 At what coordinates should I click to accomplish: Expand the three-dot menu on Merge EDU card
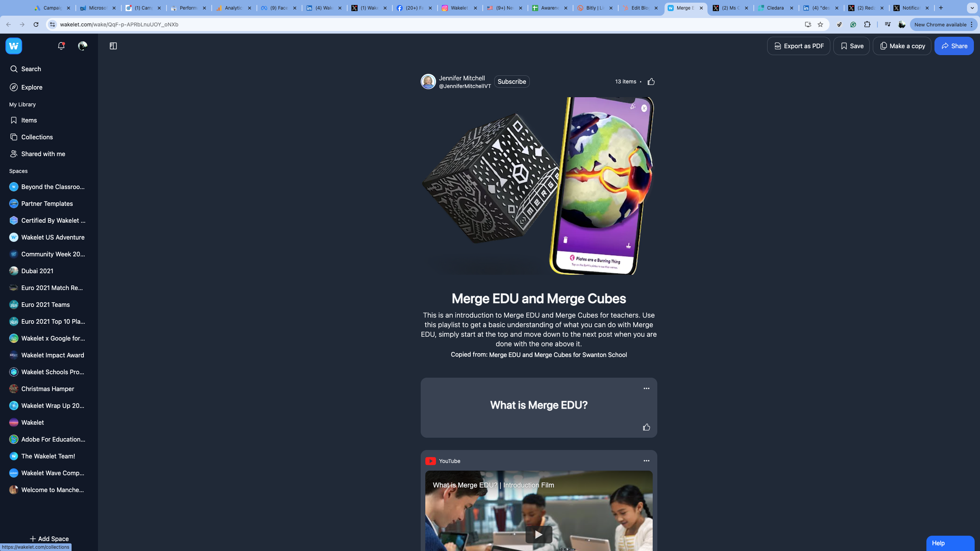point(646,388)
